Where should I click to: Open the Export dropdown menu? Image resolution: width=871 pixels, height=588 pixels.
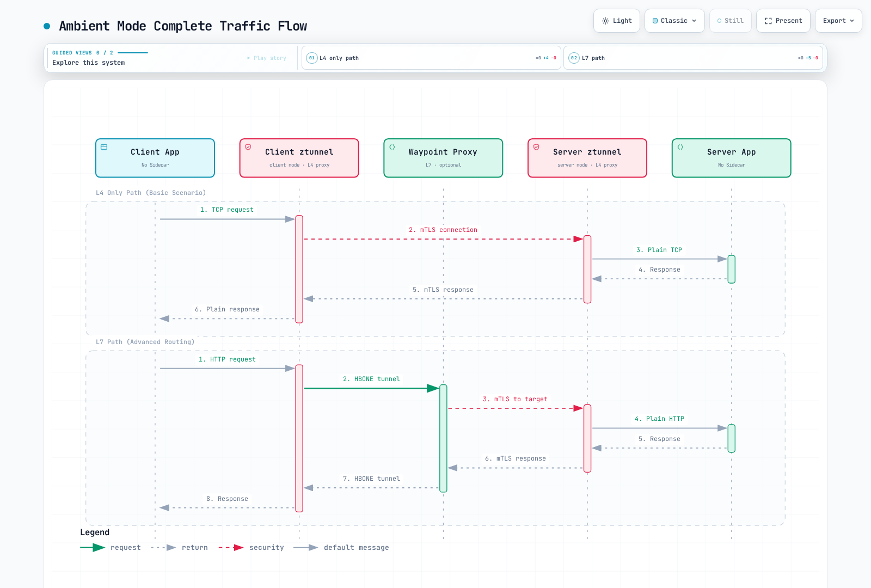[x=838, y=21]
